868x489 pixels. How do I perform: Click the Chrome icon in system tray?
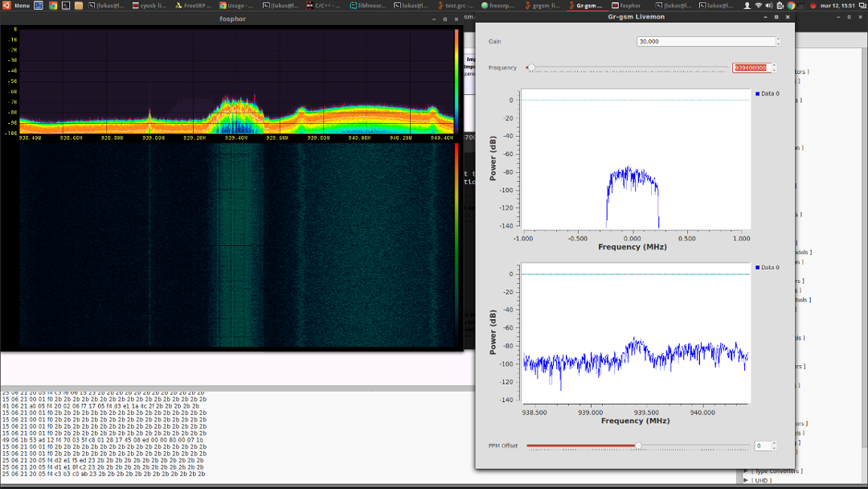point(791,6)
